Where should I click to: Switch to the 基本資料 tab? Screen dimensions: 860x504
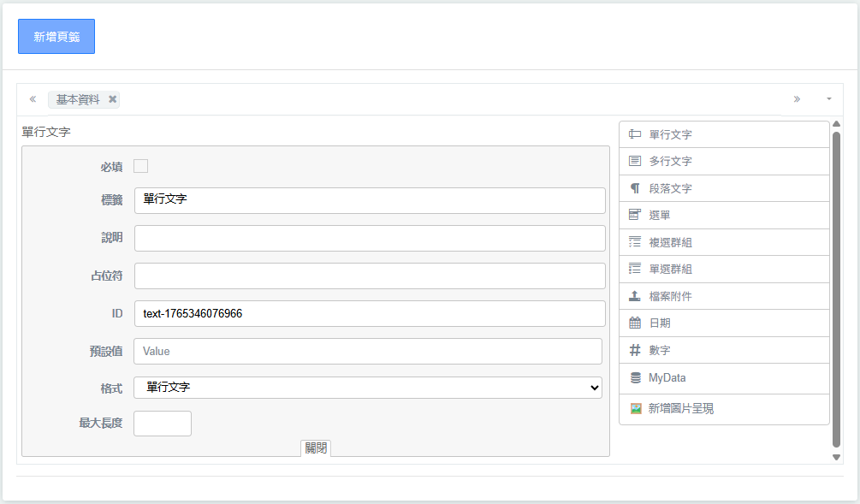77,99
